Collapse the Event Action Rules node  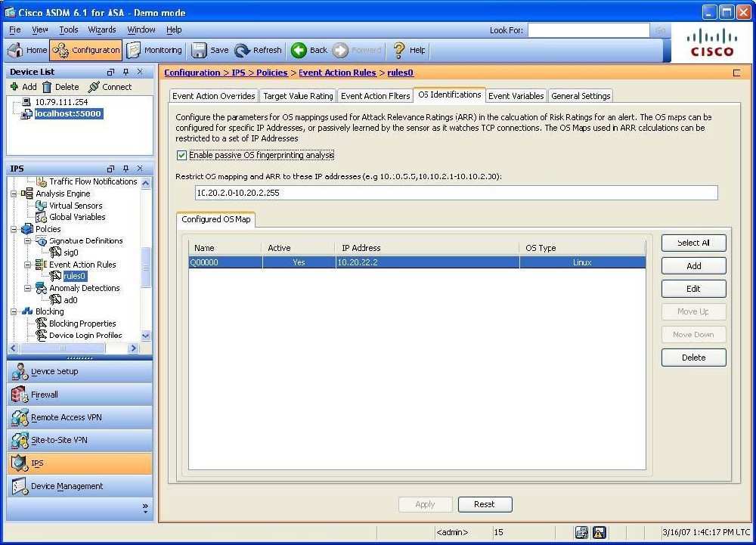click(27, 265)
